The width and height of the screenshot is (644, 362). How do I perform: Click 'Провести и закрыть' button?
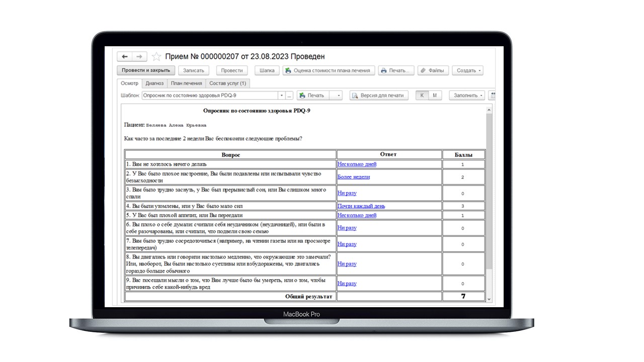(146, 70)
